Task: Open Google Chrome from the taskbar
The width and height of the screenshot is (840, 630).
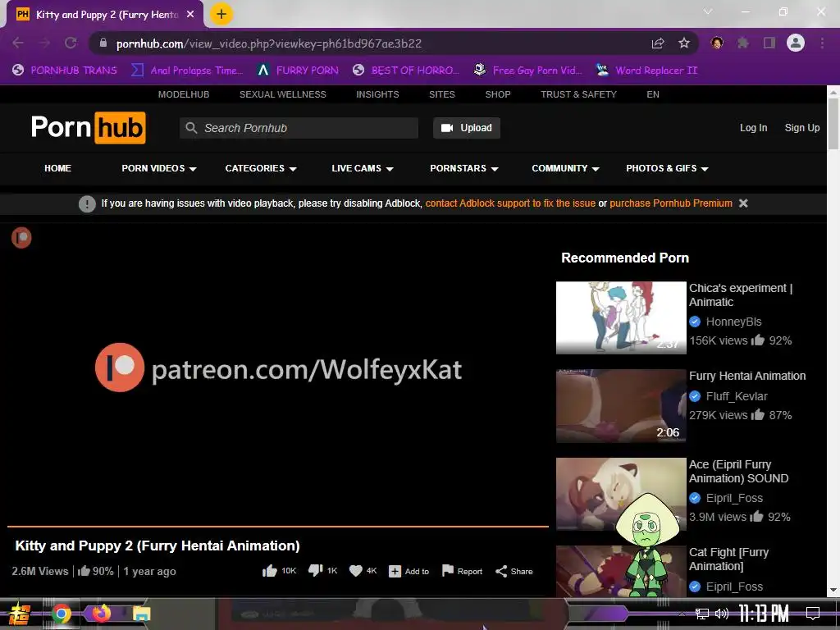Action: 61,614
